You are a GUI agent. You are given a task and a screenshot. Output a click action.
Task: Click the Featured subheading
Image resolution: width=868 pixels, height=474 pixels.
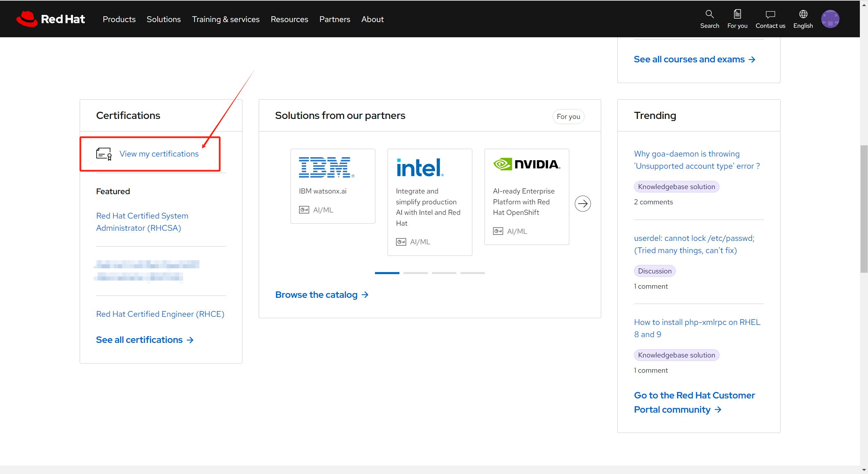(113, 191)
